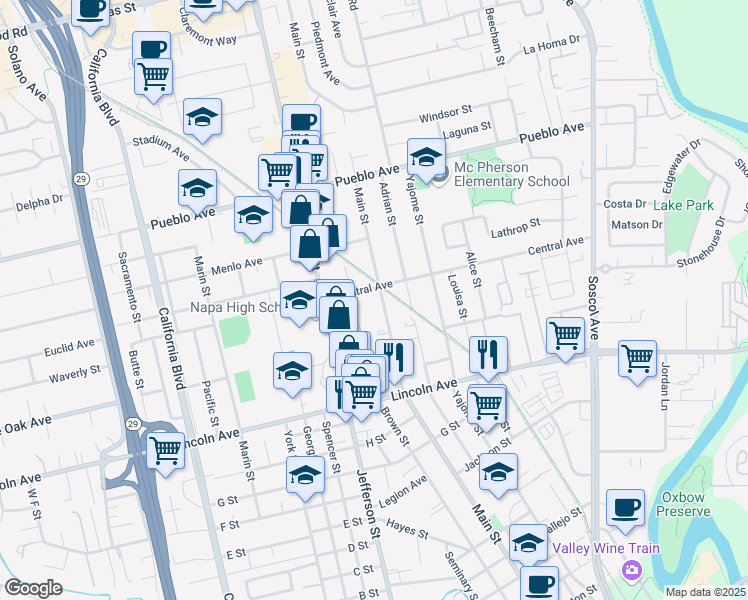This screenshot has height=600, width=748.
Task: Click the Windsor St street label
Action: click(446, 114)
